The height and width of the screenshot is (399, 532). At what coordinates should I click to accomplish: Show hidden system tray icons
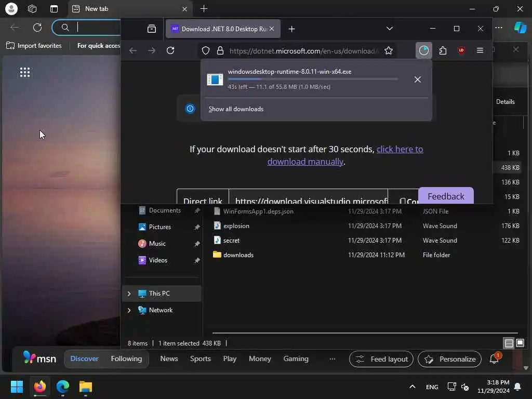[412, 387]
